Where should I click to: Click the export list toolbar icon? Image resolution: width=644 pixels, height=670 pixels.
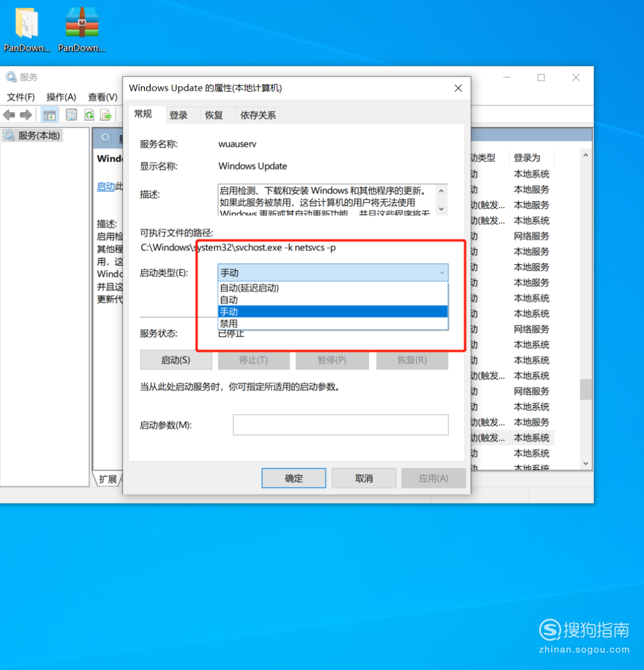(x=106, y=115)
